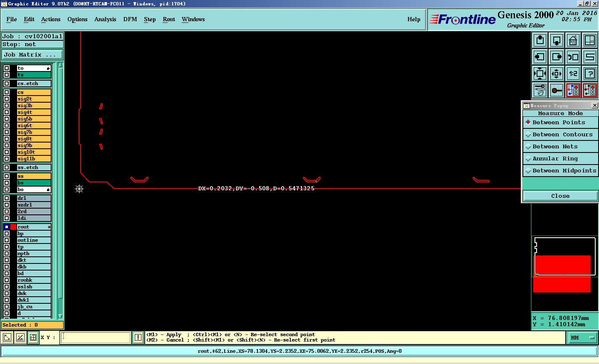599x364 pixels.
Task: Open the Rout menu
Action: (x=169, y=19)
